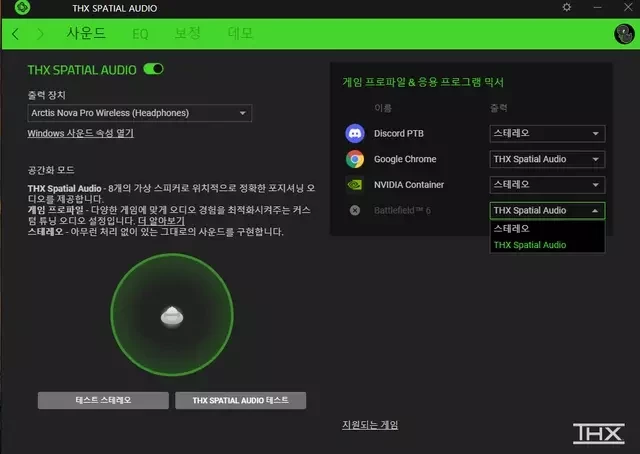The width and height of the screenshot is (640, 454).
Task: Close the THX Spatial Audio window
Action: point(628,7)
